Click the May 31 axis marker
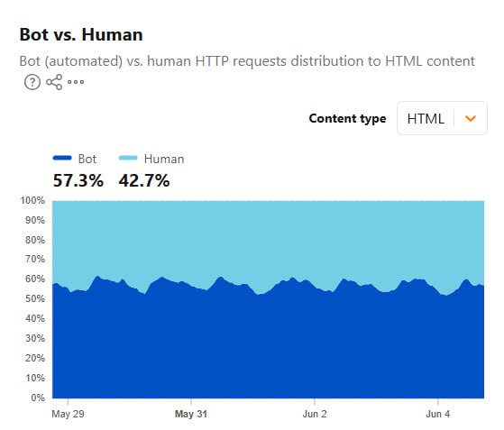This screenshot has width=504, height=430. click(x=191, y=414)
